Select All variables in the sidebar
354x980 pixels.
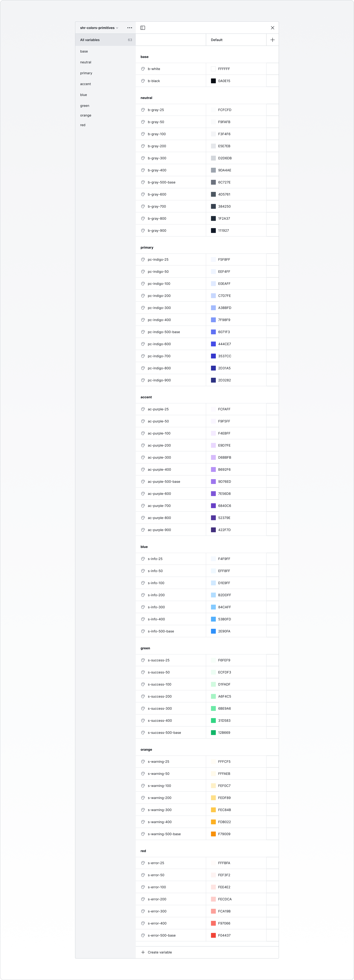[x=105, y=40]
